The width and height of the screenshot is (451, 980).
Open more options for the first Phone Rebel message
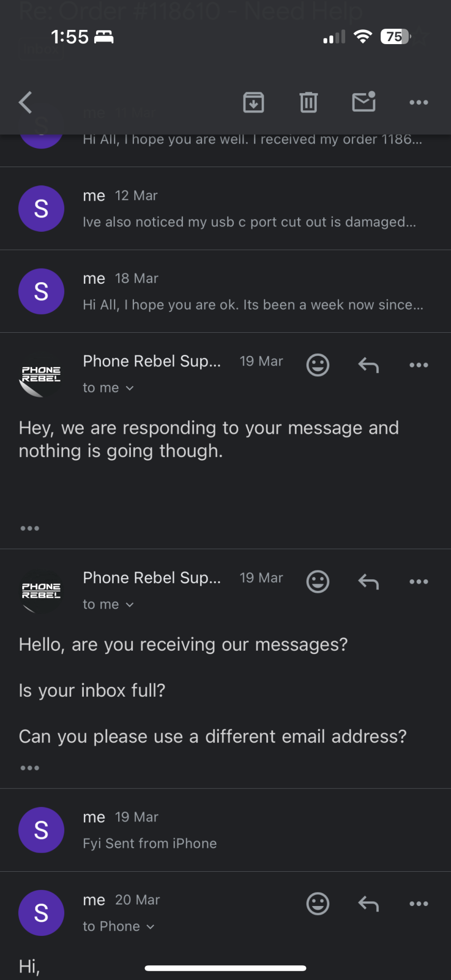pyautogui.click(x=419, y=365)
